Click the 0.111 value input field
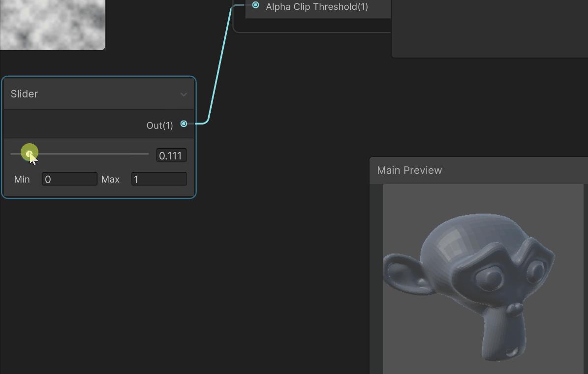The width and height of the screenshot is (588, 374). click(171, 155)
